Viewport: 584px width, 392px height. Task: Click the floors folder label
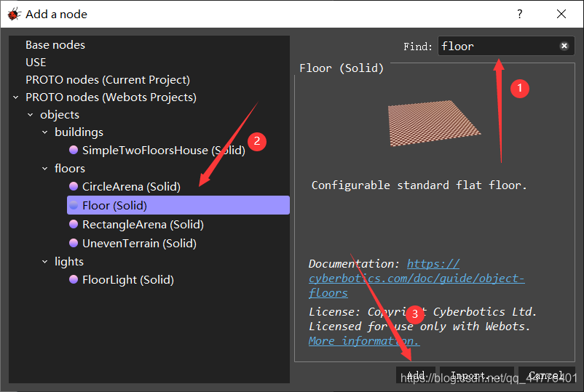[x=70, y=169]
